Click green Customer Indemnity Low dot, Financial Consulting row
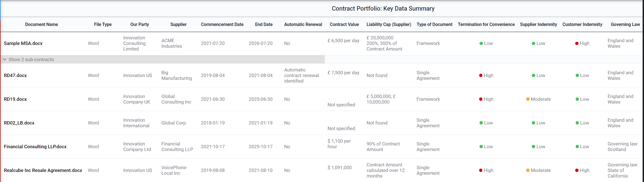Screen dimensions: 644x182 pyautogui.click(x=577, y=147)
